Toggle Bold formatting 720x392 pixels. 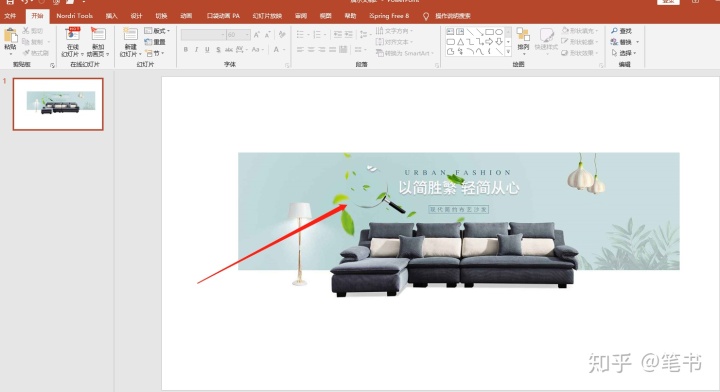(186, 50)
